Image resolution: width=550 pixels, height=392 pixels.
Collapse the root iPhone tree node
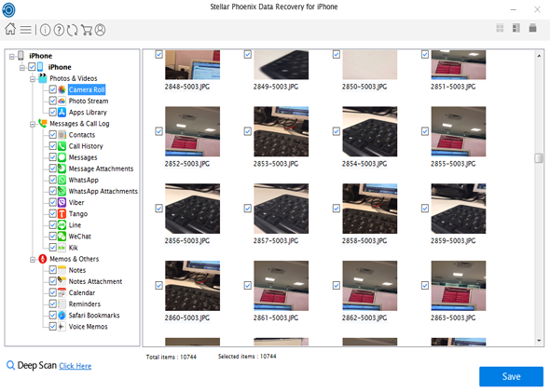11,56
